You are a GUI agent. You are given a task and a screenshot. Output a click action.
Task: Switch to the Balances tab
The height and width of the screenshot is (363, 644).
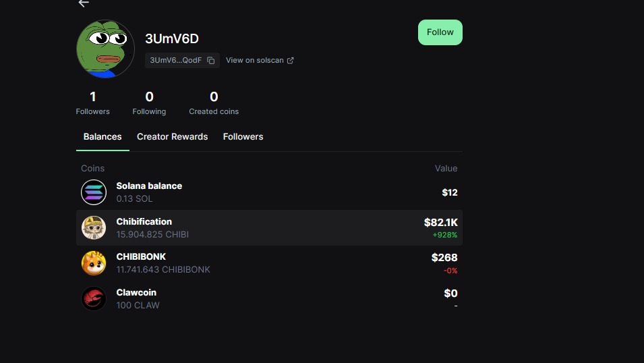click(x=103, y=137)
